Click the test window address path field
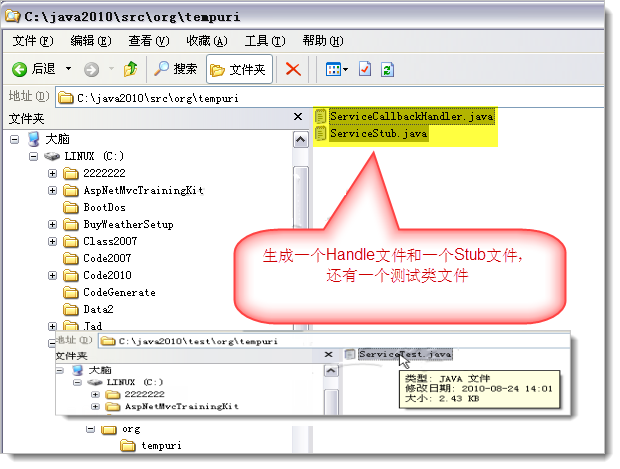 (x=334, y=341)
